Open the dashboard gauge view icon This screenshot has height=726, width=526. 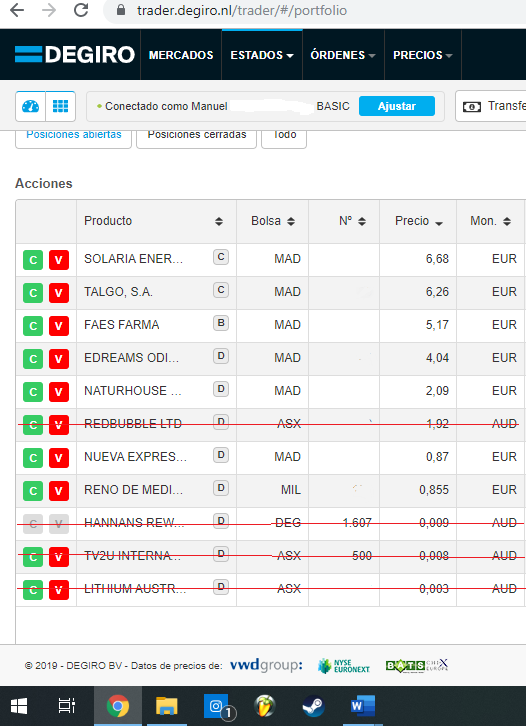31,106
